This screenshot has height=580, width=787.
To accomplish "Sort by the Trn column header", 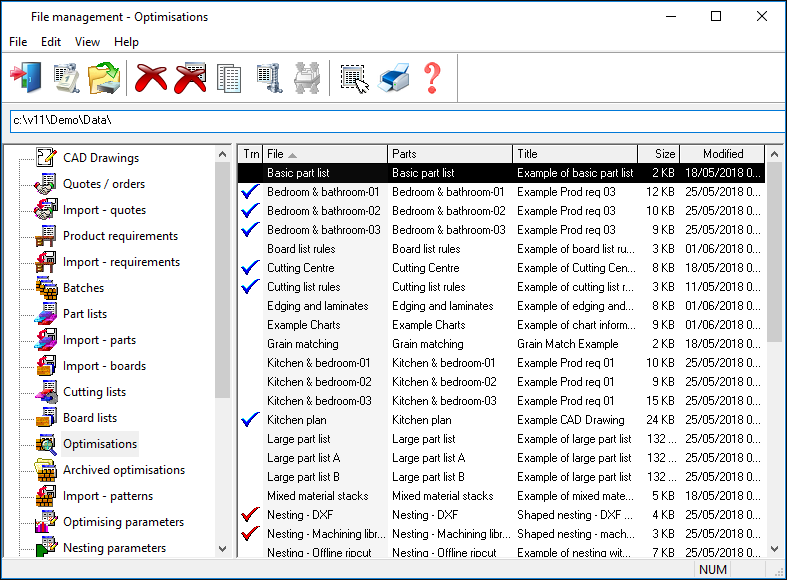I will coord(250,154).
